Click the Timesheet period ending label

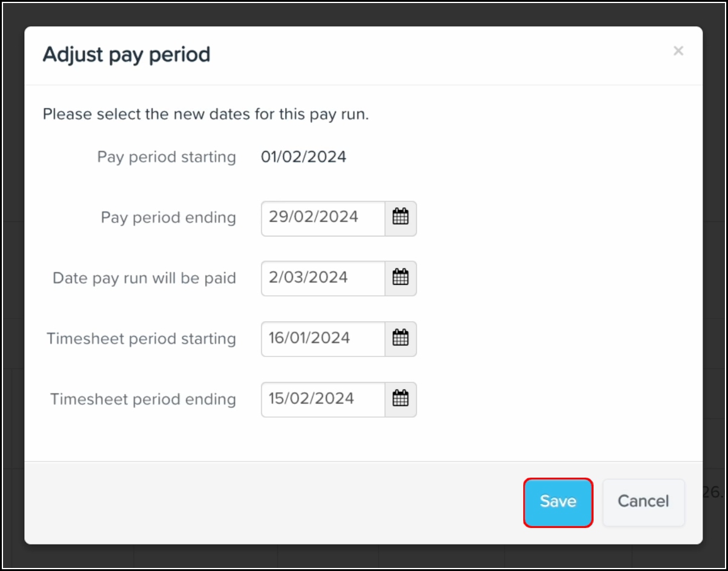143,399
